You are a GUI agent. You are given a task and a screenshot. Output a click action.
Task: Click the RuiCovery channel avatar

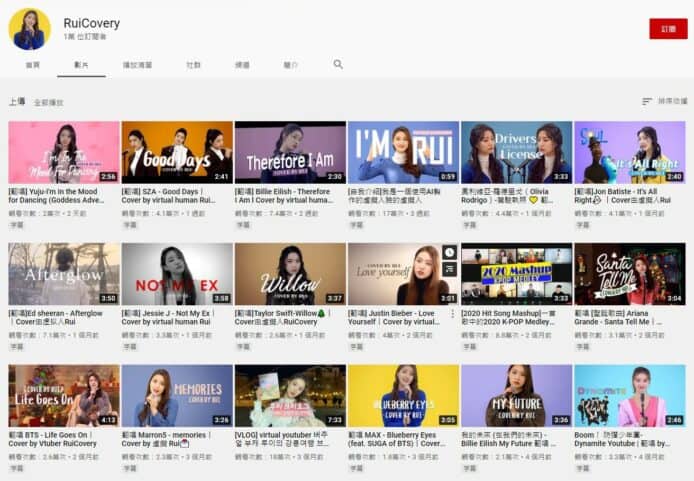click(x=29, y=29)
